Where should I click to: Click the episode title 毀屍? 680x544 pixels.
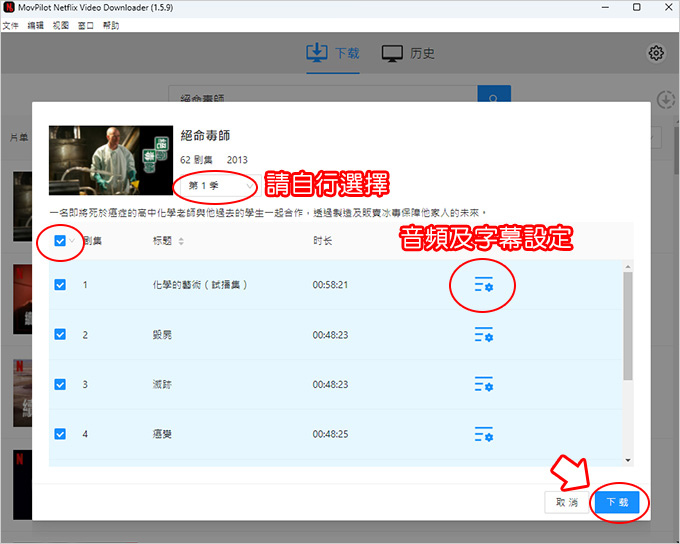click(162, 334)
